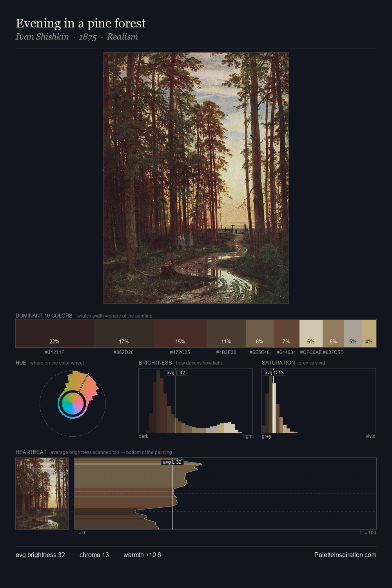The height and width of the screenshot is (588, 392).
Task: Click the 'dark' axis label
Action: (x=143, y=436)
